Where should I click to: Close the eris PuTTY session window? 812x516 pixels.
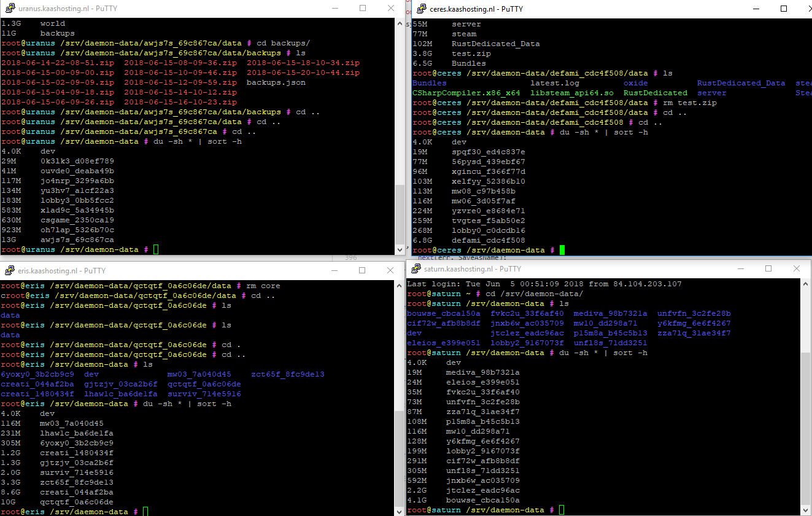(391, 271)
